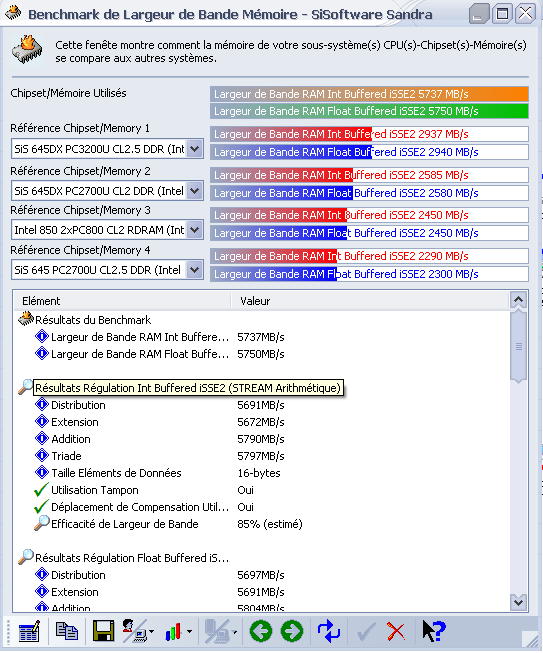Viewport: 543px width, 653px height.
Task: Click the scrollbar up arrow of results list
Action: 518,300
